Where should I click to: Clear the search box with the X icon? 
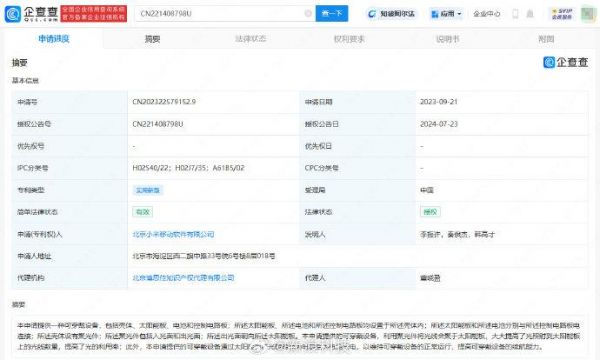308,13
